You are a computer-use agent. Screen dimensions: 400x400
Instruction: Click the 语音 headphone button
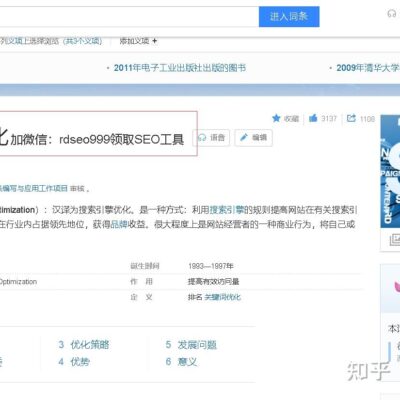coord(211,137)
